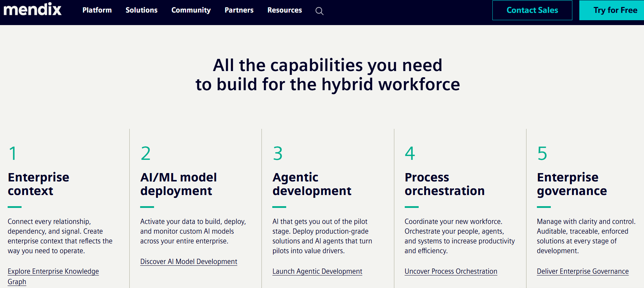Open the Platform menu
This screenshot has height=288, width=644.
(x=97, y=10)
